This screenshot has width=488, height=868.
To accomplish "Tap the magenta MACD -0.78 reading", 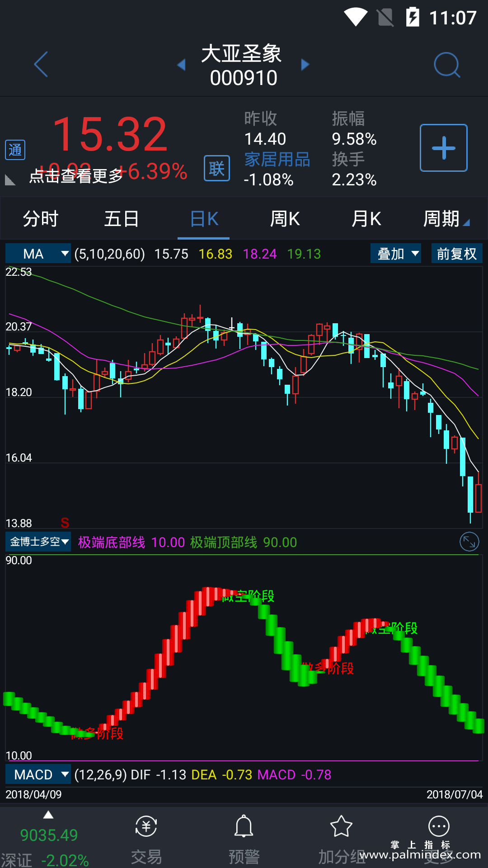I will click(x=295, y=775).
